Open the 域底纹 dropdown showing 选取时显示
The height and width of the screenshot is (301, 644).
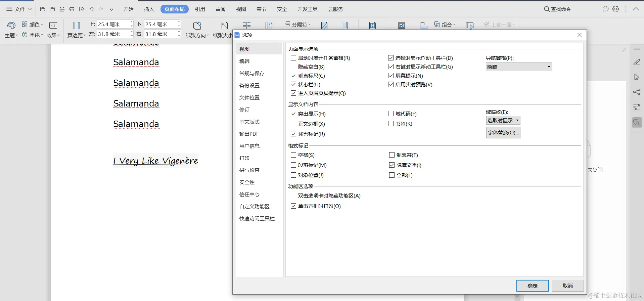click(x=503, y=120)
